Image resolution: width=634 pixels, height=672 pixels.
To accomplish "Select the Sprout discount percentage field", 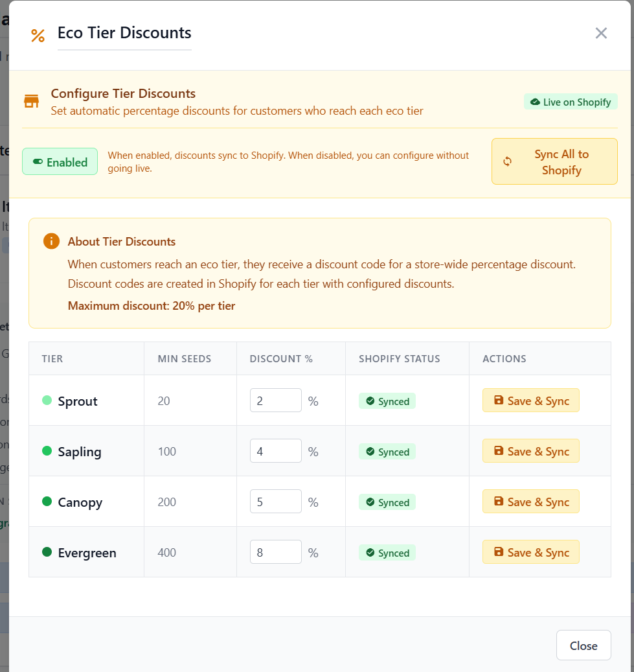I will 275,400.
